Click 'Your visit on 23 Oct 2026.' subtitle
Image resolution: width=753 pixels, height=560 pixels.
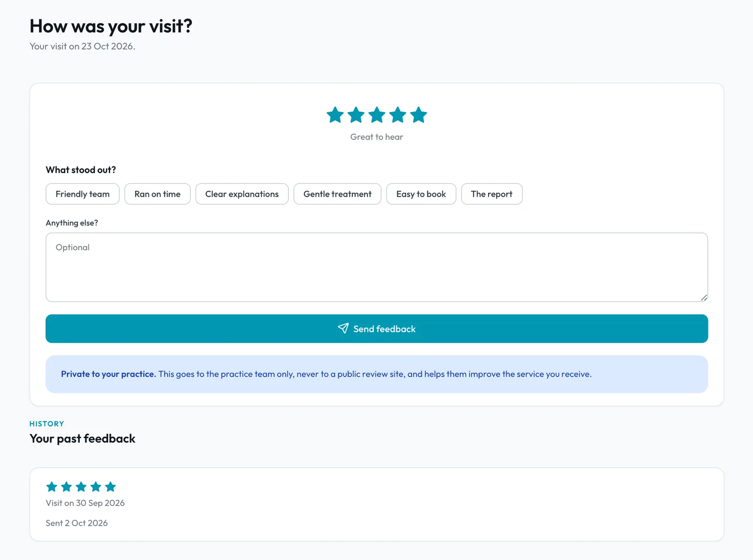point(82,46)
